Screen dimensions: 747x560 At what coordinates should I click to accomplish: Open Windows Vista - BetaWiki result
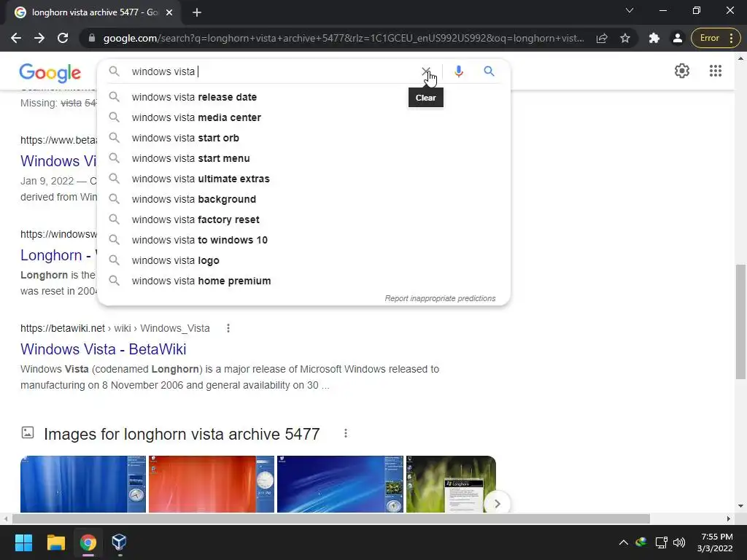tap(104, 349)
